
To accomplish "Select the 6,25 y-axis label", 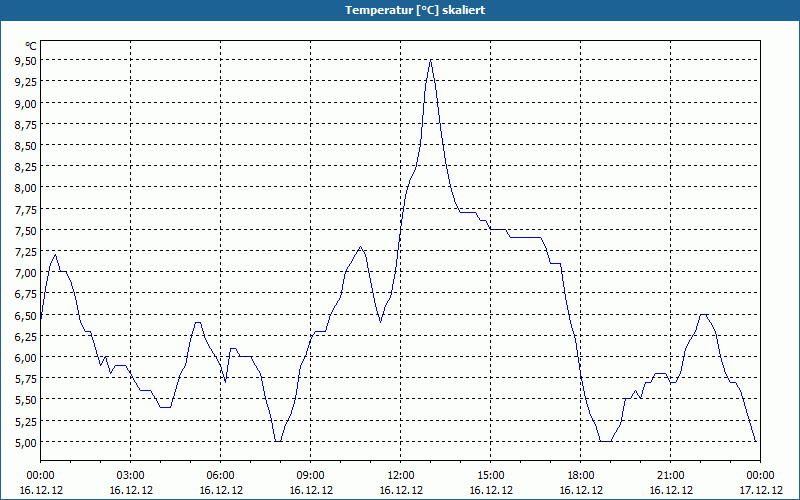I will (27, 336).
